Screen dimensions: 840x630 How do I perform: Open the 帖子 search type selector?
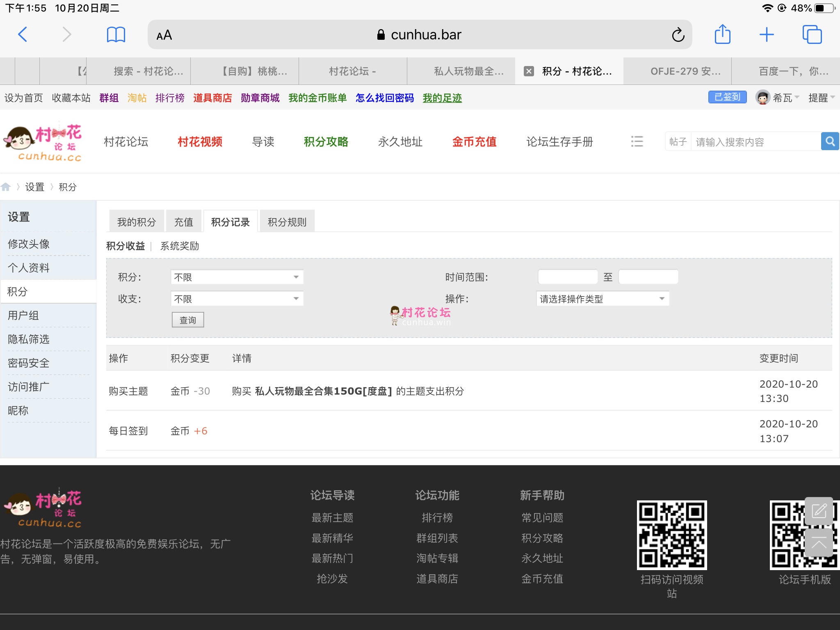point(678,142)
